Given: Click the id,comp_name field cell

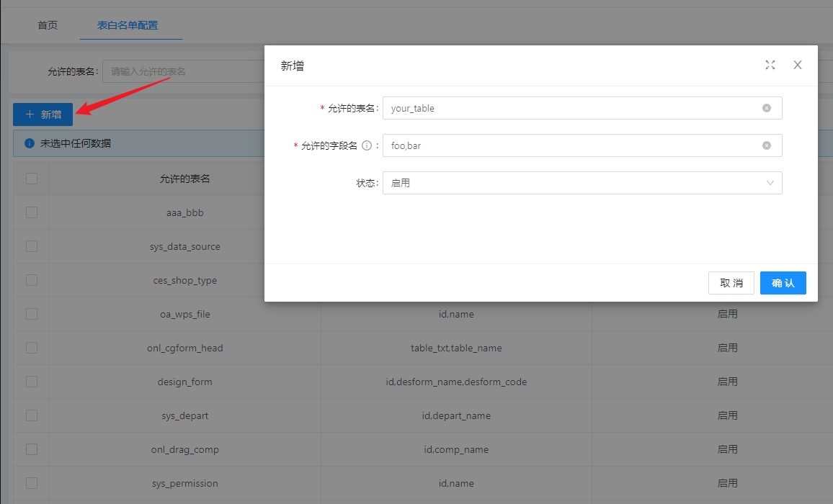Looking at the screenshot, I should 456,449.
